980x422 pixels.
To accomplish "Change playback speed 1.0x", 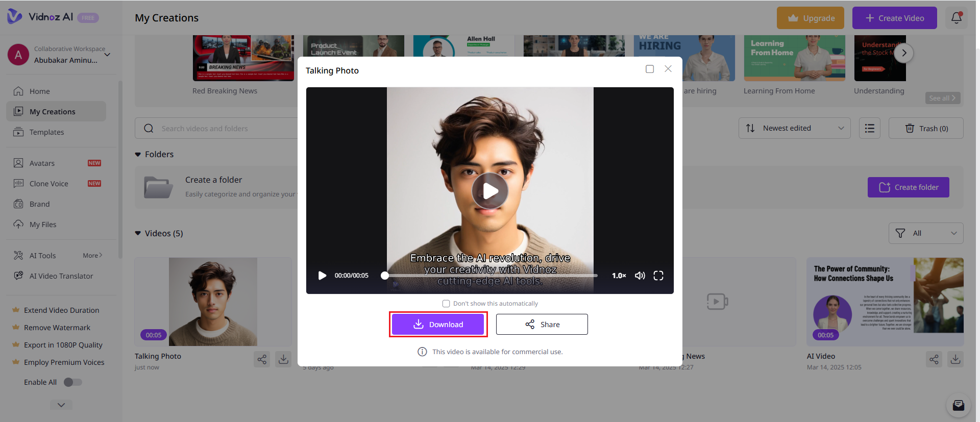I will pyautogui.click(x=619, y=276).
